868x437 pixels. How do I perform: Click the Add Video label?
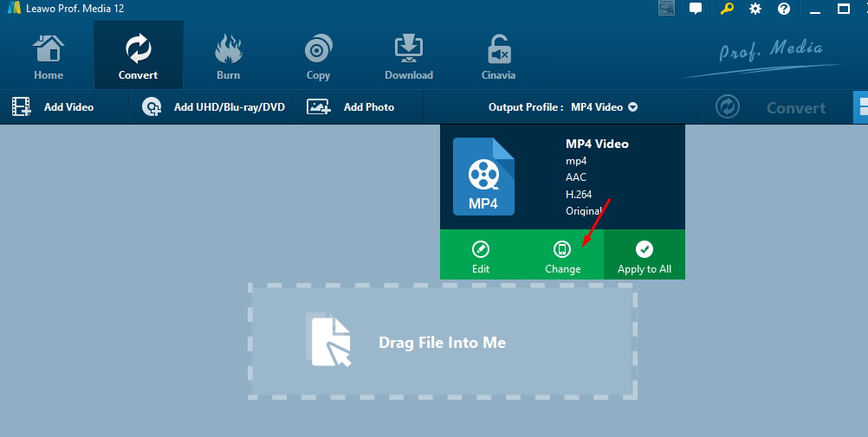coord(68,107)
